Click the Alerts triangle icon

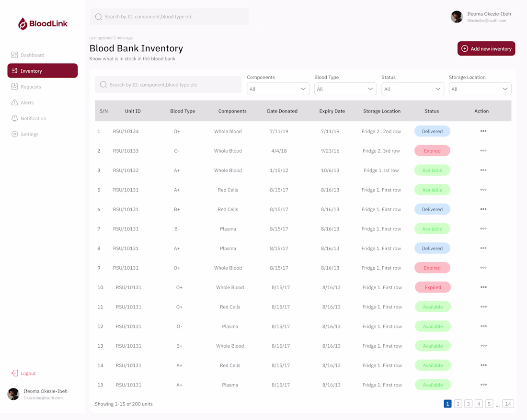pyautogui.click(x=14, y=102)
